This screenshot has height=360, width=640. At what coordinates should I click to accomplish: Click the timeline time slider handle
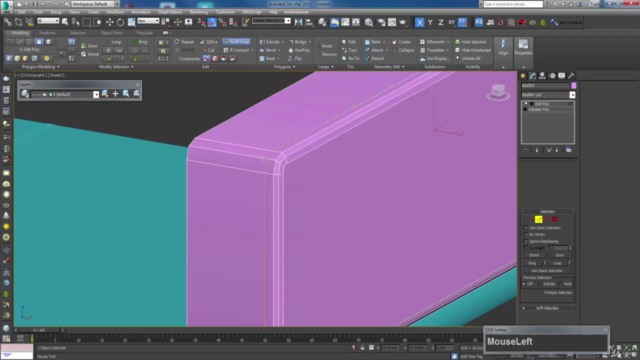pos(39,330)
